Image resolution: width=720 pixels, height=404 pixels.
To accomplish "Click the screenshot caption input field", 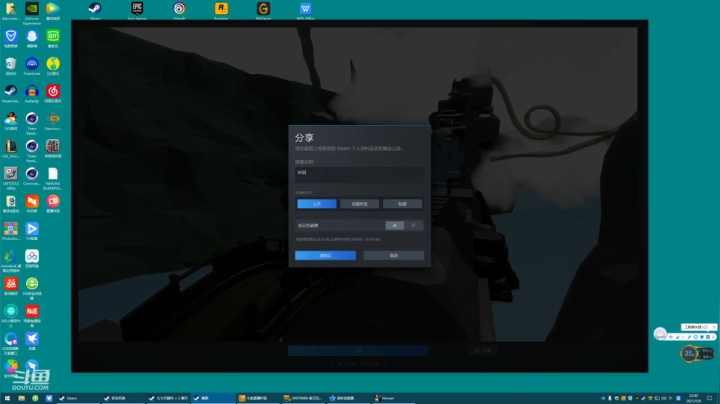I will tap(360, 175).
